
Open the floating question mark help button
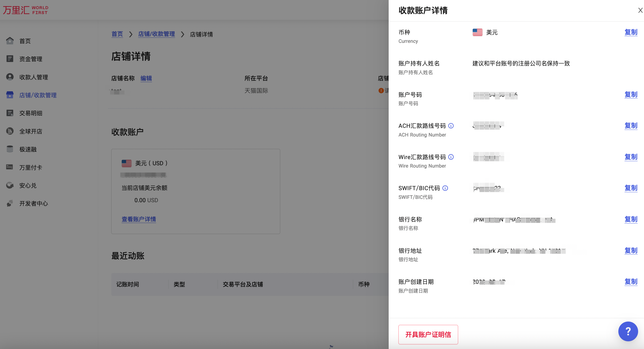point(628,331)
